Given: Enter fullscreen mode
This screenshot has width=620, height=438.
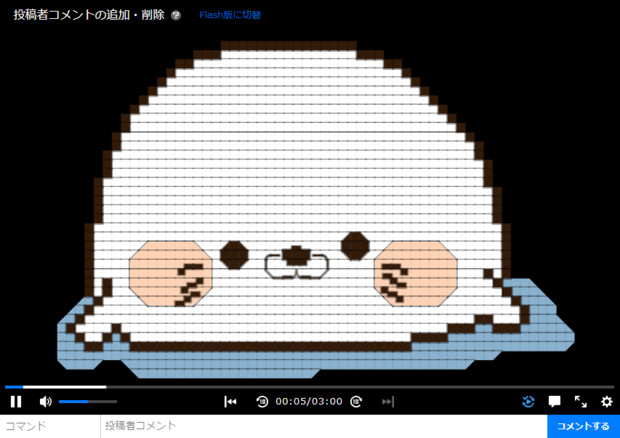Looking at the screenshot, I should click(x=580, y=402).
